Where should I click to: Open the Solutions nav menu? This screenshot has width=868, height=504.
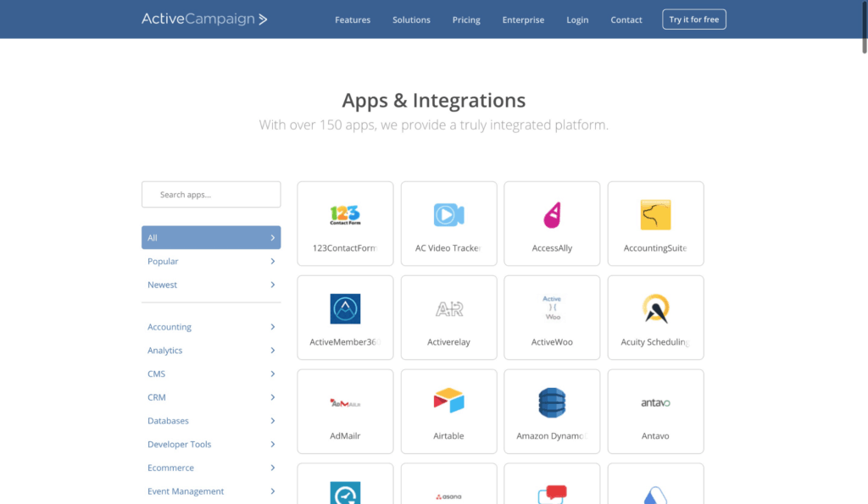[x=411, y=19]
